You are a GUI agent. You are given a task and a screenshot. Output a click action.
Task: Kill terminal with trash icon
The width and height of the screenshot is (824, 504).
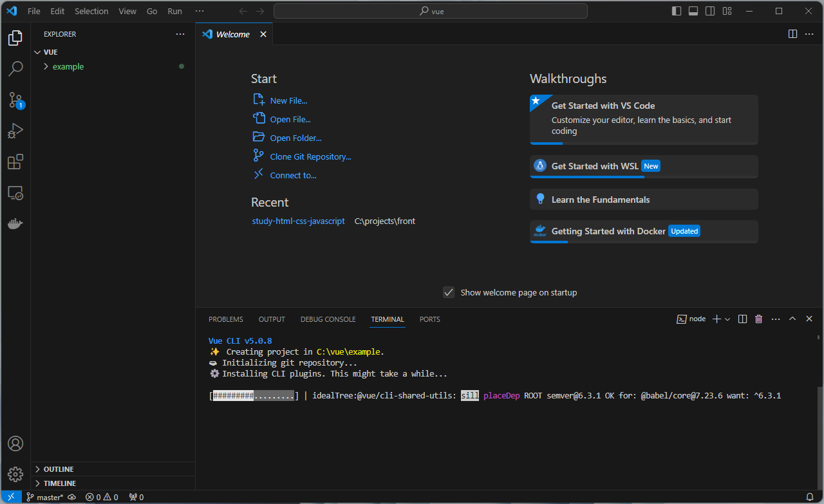click(x=759, y=319)
